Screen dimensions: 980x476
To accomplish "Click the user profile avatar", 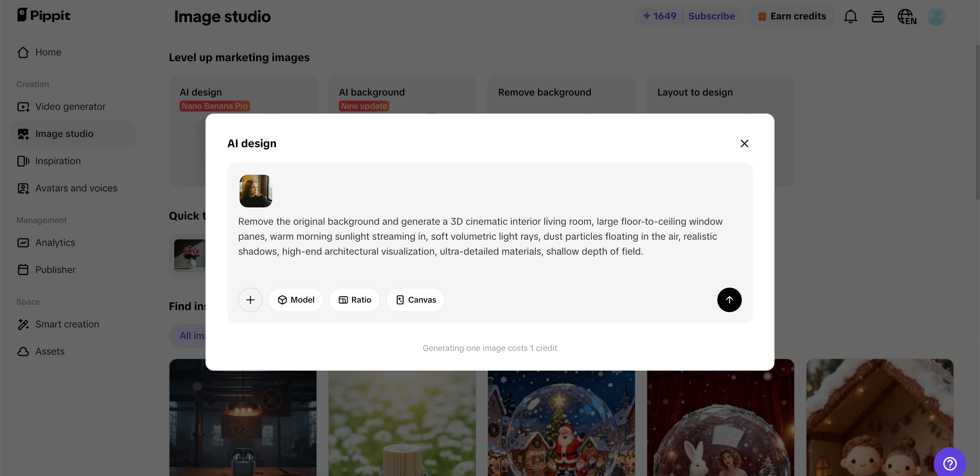I will coord(936,16).
